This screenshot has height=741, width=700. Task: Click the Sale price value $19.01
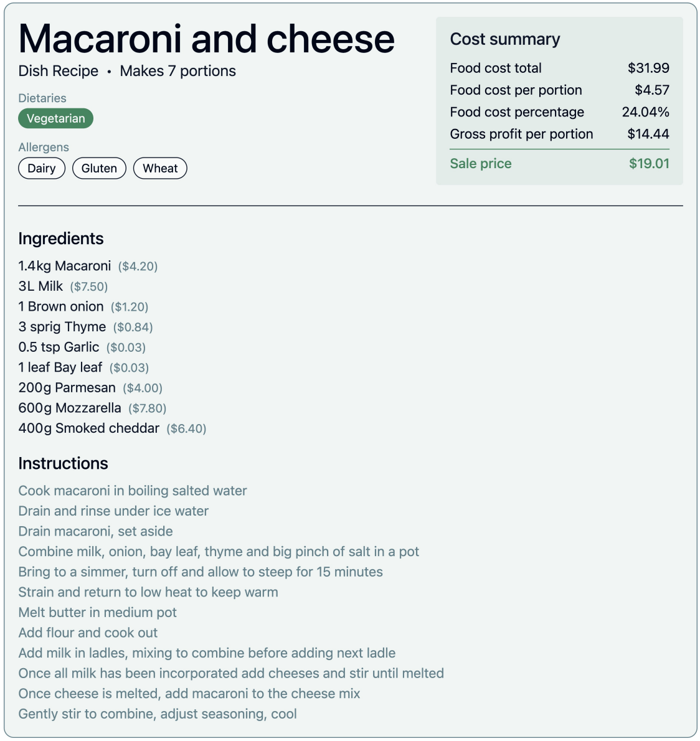649,164
